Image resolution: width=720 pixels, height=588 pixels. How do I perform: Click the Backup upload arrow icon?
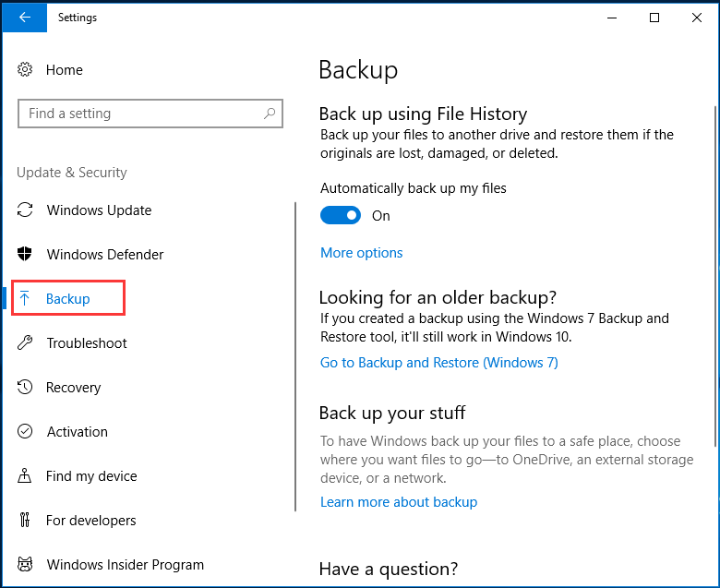25,298
